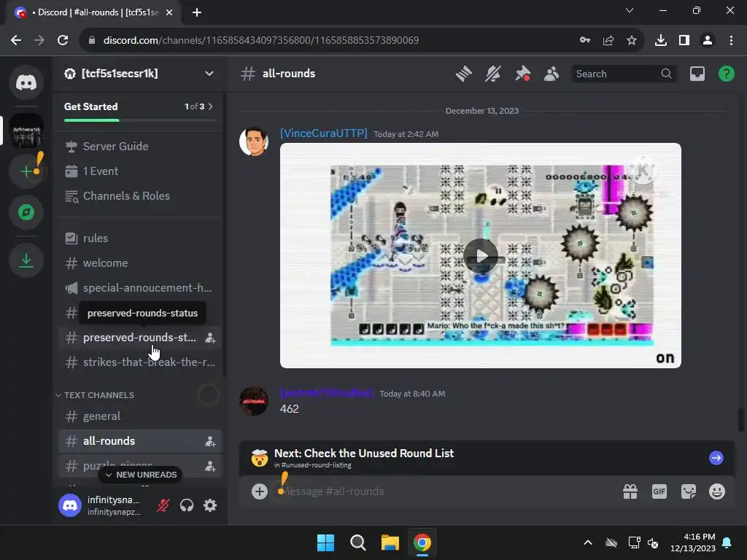Open the sticker picker
The height and width of the screenshot is (560, 747).
(x=689, y=491)
